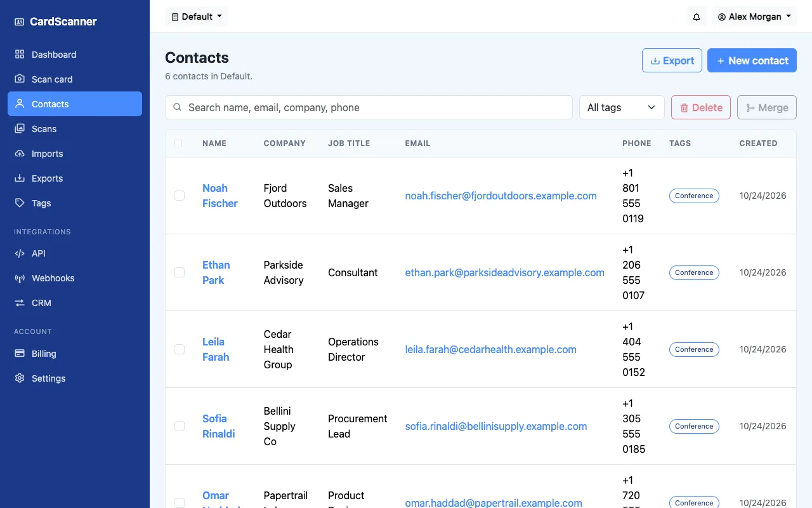This screenshot has width=812, height=508.
Task: Click the Settings gear icon
Action: point(20,378)
